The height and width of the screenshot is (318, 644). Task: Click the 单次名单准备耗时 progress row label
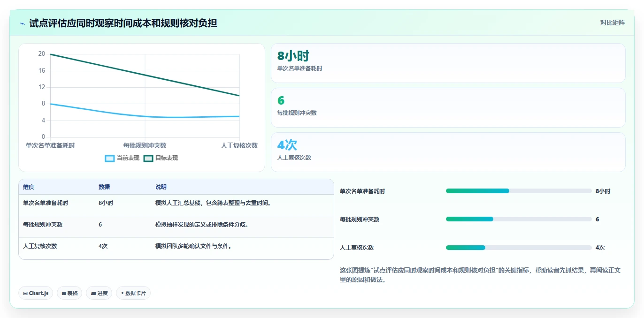tap(362, 191)
